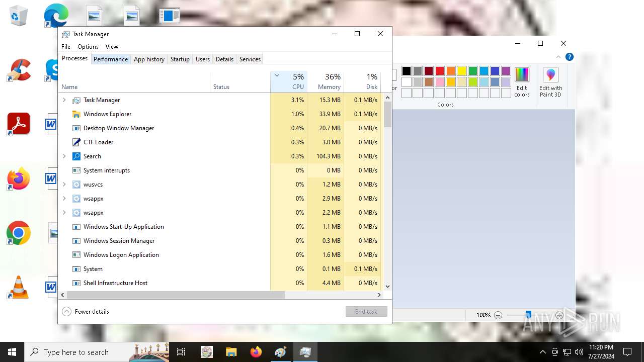Select the Windows Logon Application row
The height and width of the screenshot is (362, 644).
(220, 255)
